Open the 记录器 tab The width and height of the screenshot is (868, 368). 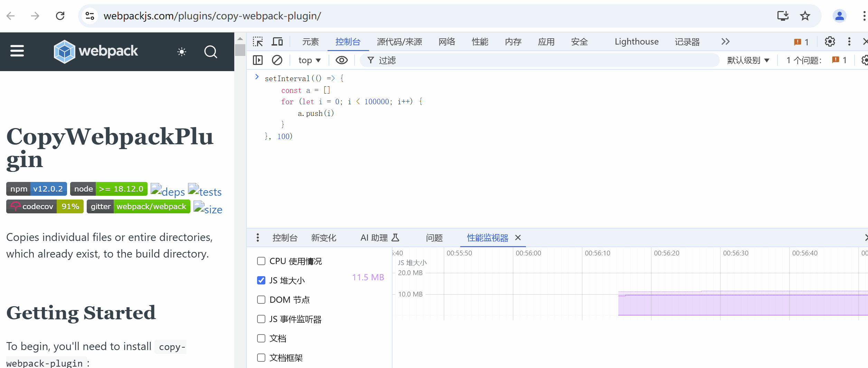click(x=687, y=42)
